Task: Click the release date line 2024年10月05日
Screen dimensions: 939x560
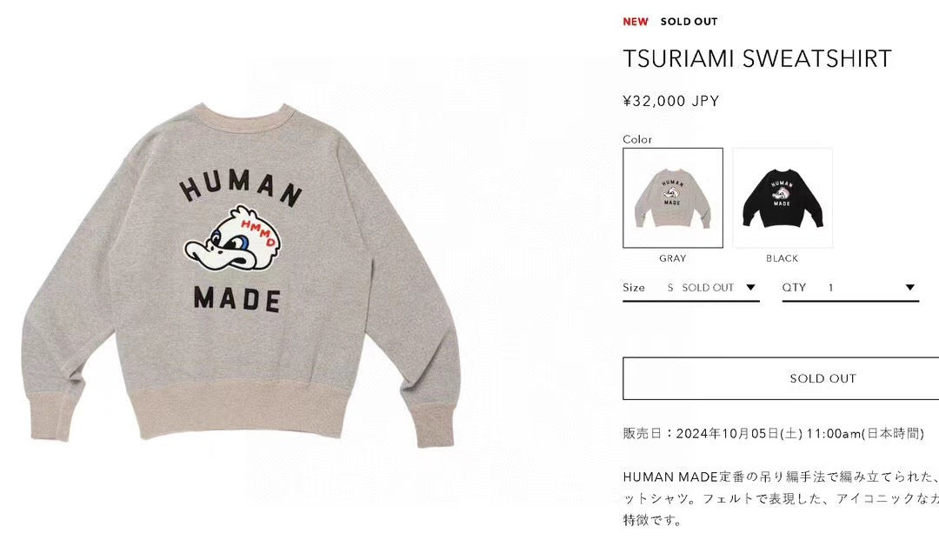Action: pos(774,433)
